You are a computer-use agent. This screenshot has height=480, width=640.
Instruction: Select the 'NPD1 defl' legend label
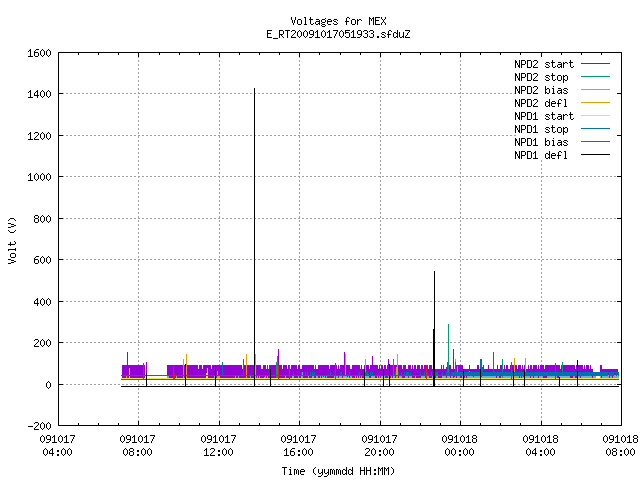click(541, 156)
